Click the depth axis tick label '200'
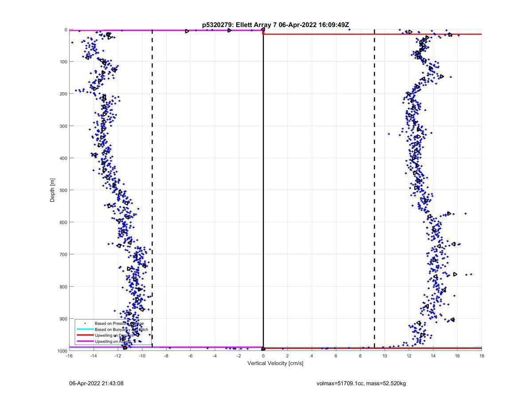This screenshot has height=394, width=532. tap(63, 94)
